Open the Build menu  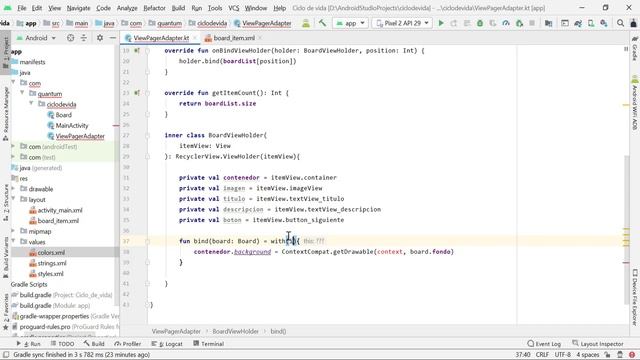pyautogui.click(x=178, y=8)
